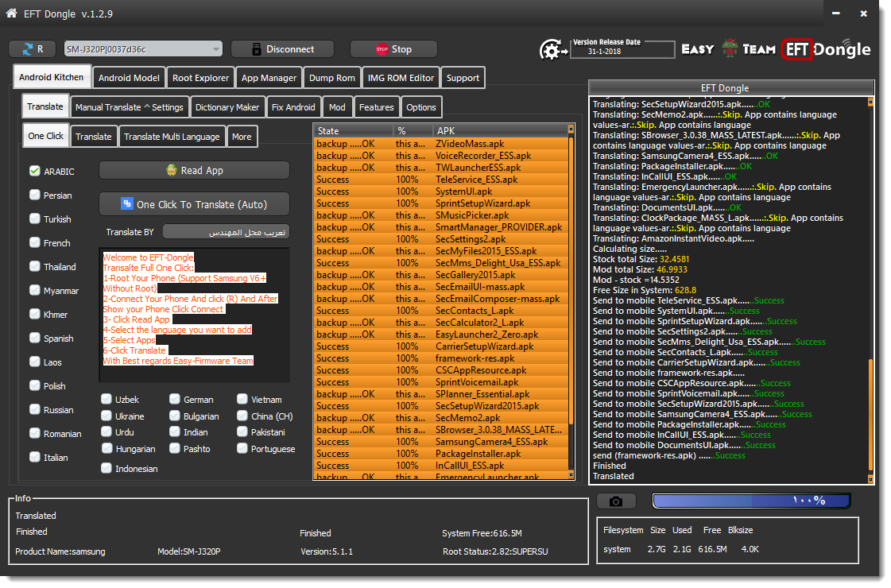Enable the Persian language checkbox
Screen dimensions: 891x588
coord(35,195)
